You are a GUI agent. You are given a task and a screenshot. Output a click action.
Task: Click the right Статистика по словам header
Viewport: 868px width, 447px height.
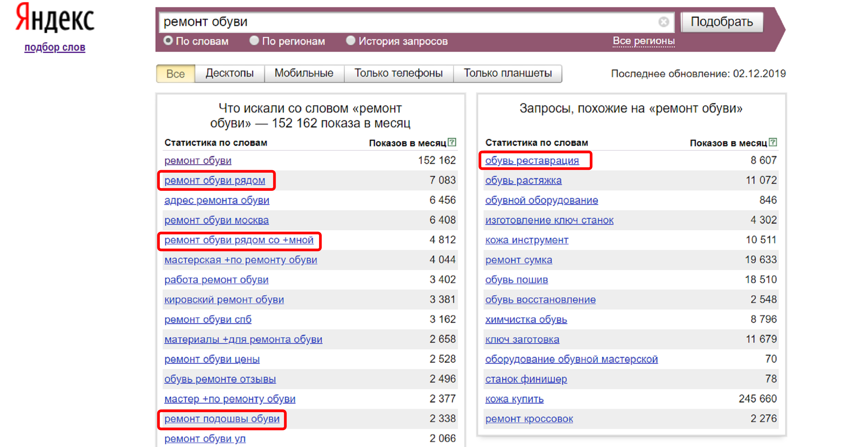pos(537,143)
